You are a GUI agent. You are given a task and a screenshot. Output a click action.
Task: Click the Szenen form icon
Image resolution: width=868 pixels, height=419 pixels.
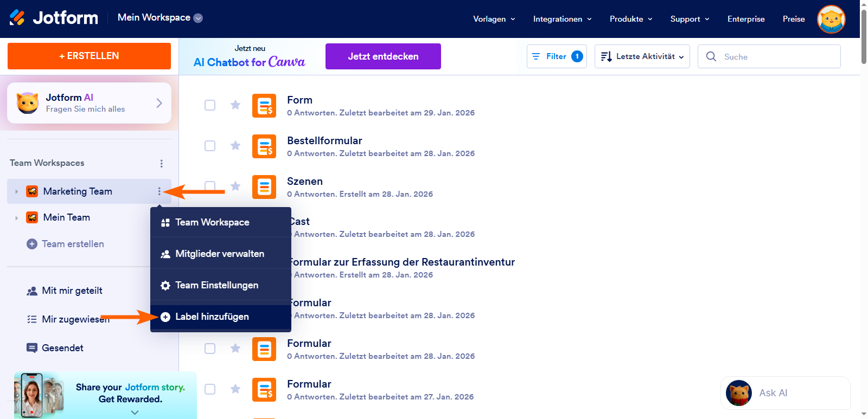click(x=264, y=187)
